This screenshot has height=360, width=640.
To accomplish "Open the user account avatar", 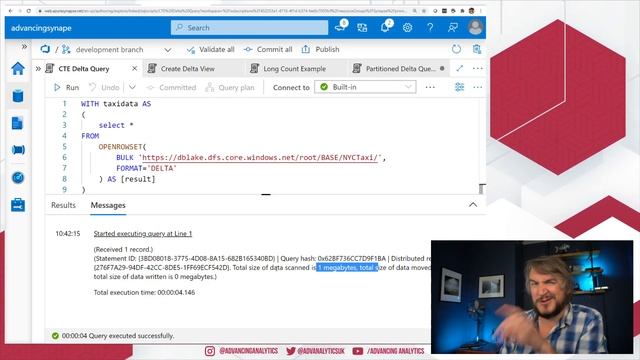I will tap(475, 27).
